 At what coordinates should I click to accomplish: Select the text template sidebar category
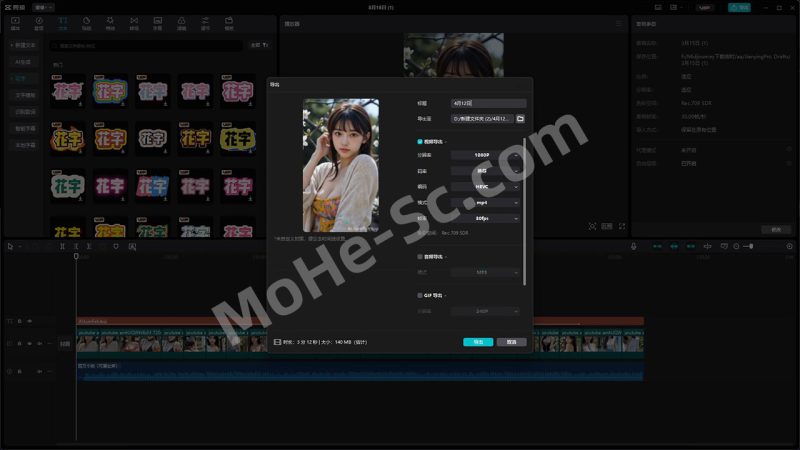[x=24, y=95]
